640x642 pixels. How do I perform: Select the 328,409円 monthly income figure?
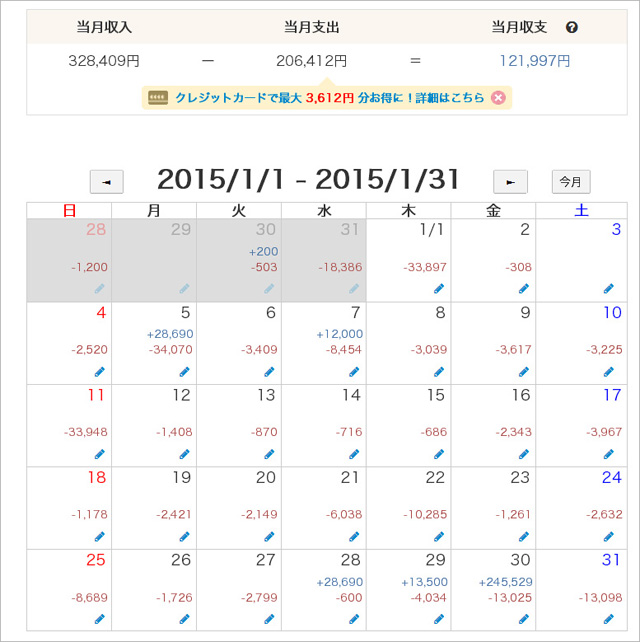click(x=104, y=61)
